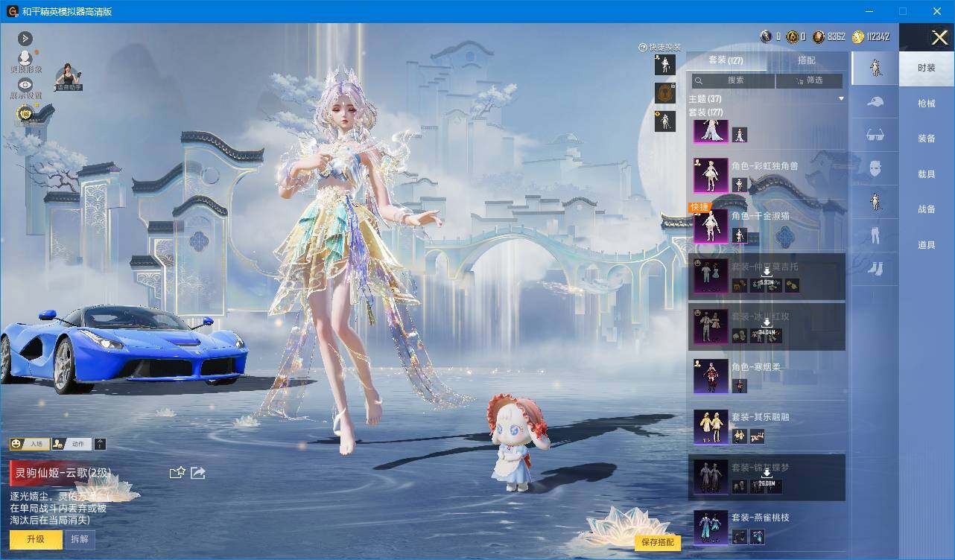This screenshot has width=955, height=560.
Task: Open the 载具 vehicles tab
Action: 927,174
